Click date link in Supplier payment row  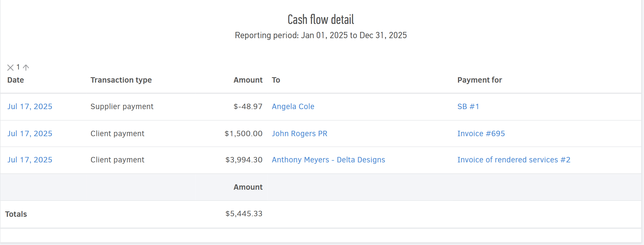[x=30, y=107]
